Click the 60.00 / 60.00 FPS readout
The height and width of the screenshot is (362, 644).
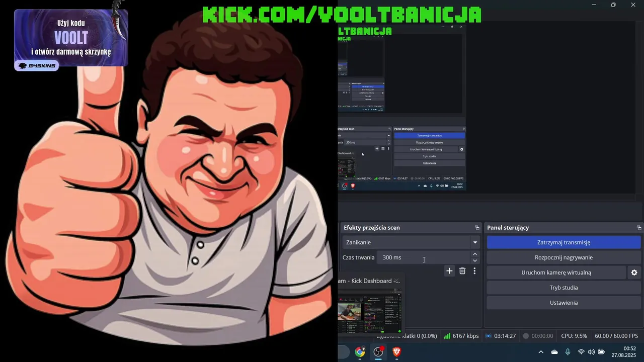tap(616, 336)
